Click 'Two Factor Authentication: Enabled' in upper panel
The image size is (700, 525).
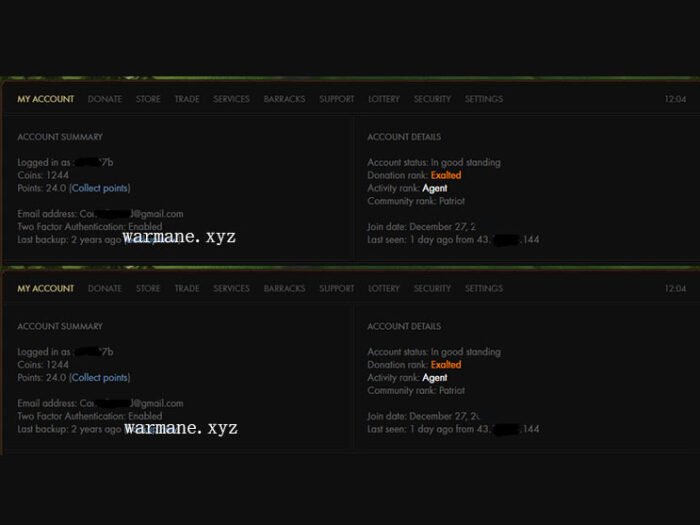tap(90, 226)
